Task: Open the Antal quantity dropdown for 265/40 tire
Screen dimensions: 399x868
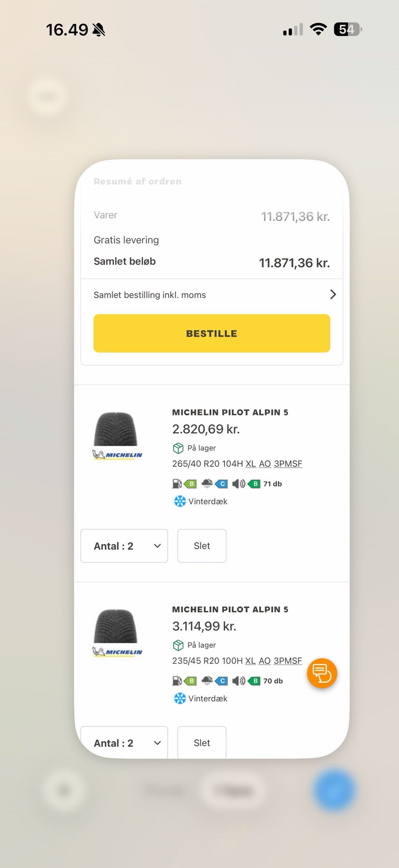Action: 124,546
